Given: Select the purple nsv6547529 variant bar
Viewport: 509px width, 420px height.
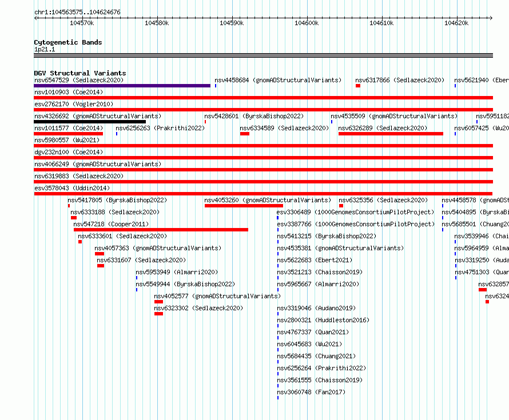Looking at the screenshot, I should (122, 86).
